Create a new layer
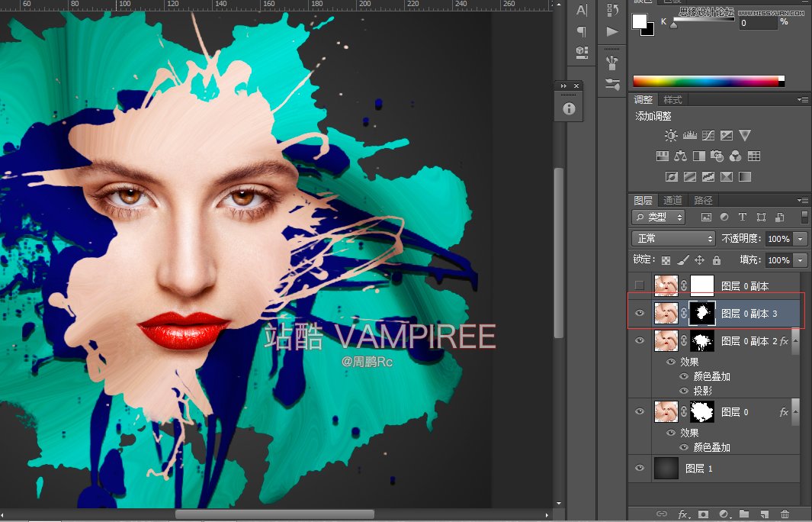This screenshot has width=812, height=522. 765,514
